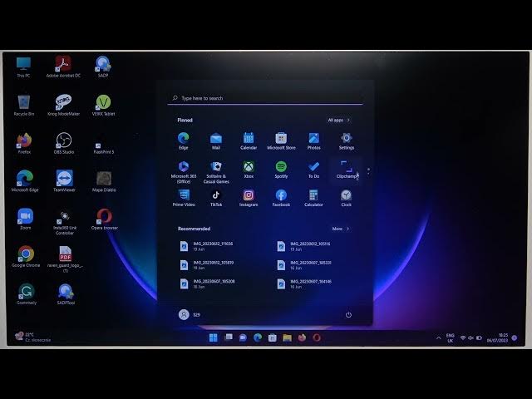Launch Opera from the taskbar

[317, 337]
